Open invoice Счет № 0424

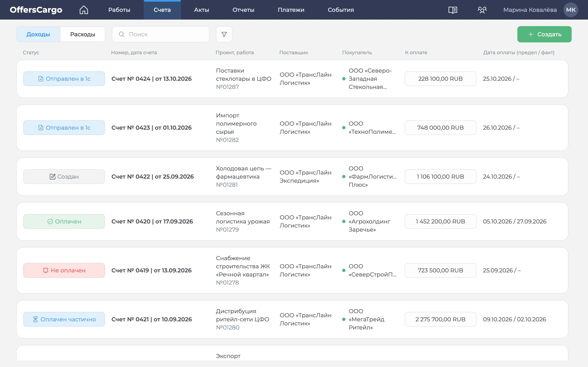point(152,79)
